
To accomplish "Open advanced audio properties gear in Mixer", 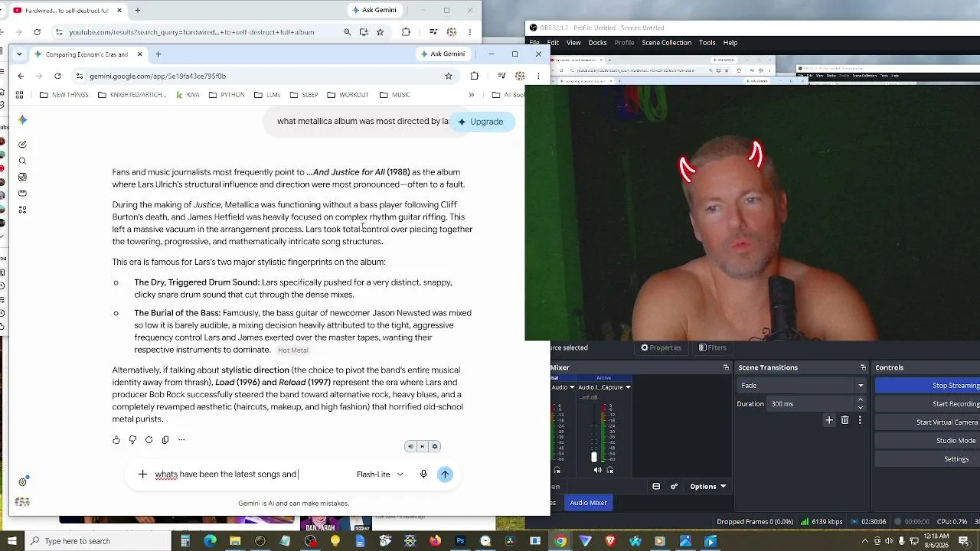I will (674, 487).
